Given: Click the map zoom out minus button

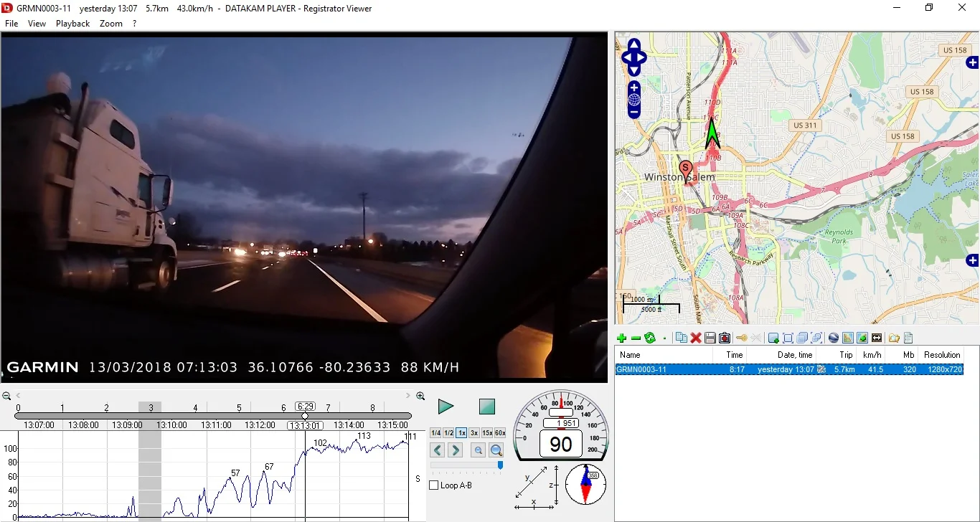Looking at the screenshot, I should tap(634, 113).
